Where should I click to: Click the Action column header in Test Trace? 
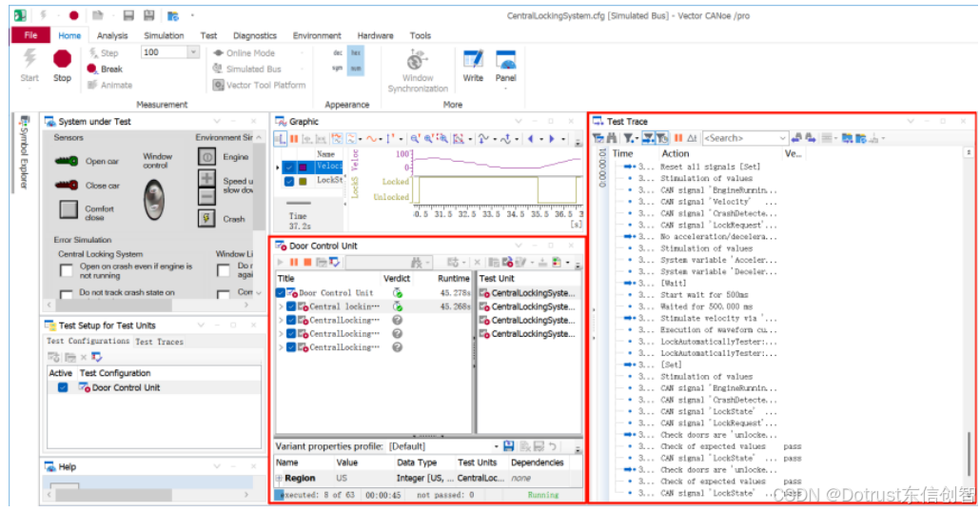point(675,153)
